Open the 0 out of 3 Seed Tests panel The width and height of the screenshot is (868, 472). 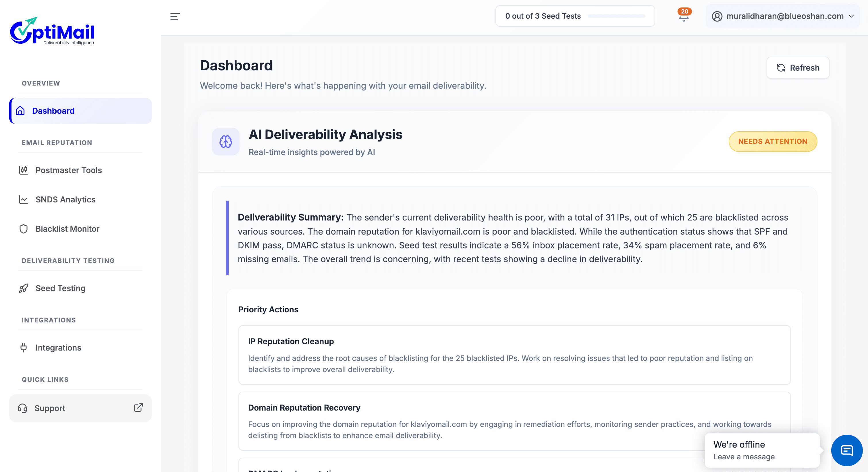click(543, 16)
